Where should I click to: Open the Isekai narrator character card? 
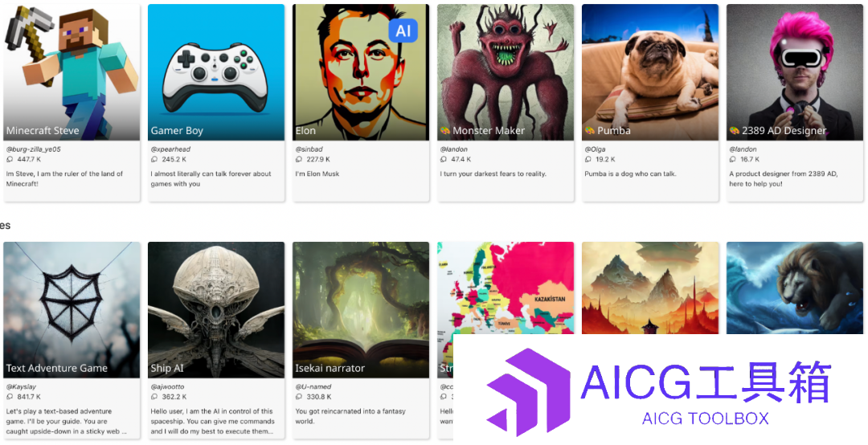point(360,340)
